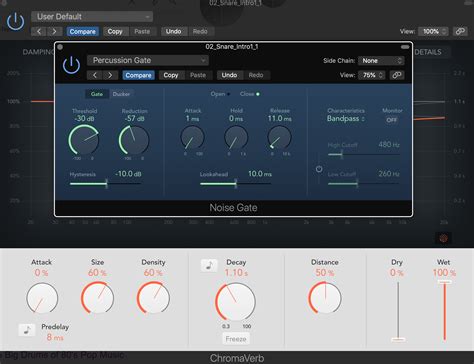This screenshot has width=474, height=364.
Task: Click Freeze button under Decay
Action: point(236,339)
